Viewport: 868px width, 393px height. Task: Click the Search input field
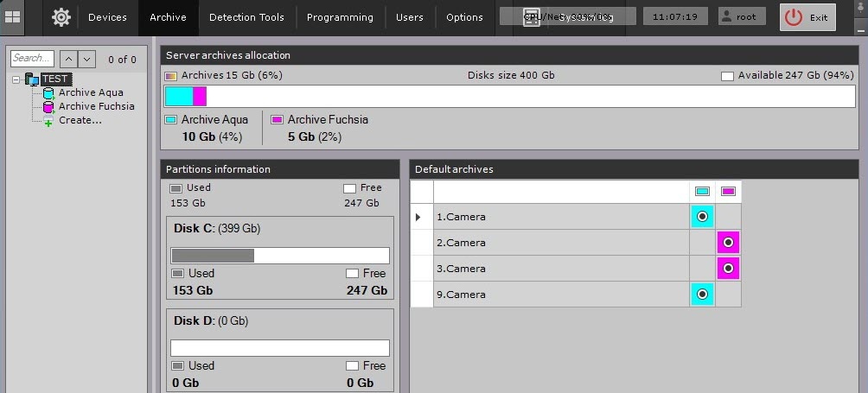(32, 59)
